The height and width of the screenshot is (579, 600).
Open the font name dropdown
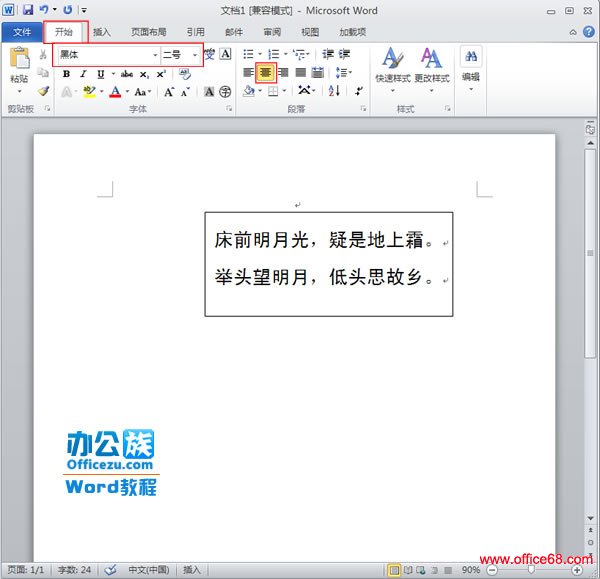(155, 55)
